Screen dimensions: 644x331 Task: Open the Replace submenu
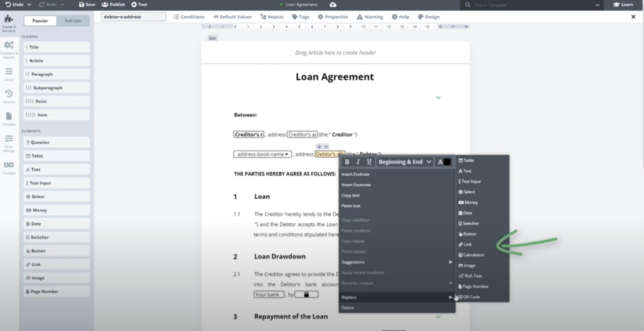[397, 297]
